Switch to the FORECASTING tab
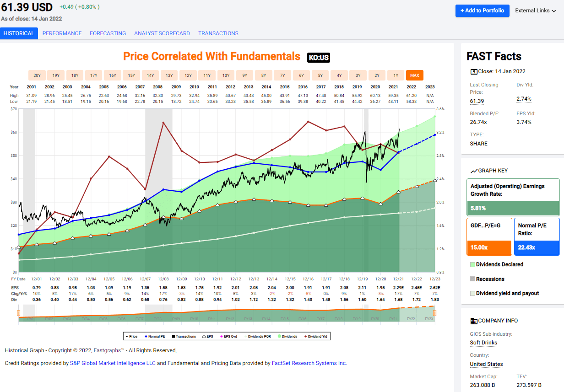 click(x=108, y=33)
